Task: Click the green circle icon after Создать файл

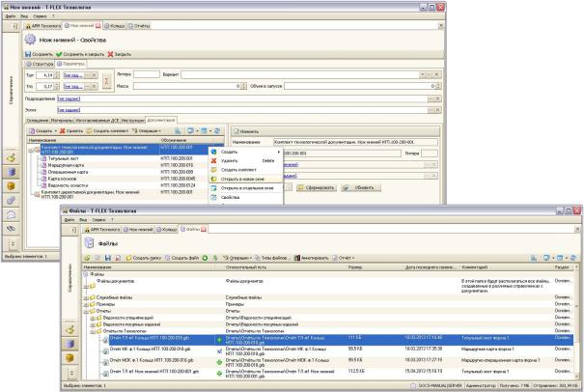Action: tap(205, 258)
